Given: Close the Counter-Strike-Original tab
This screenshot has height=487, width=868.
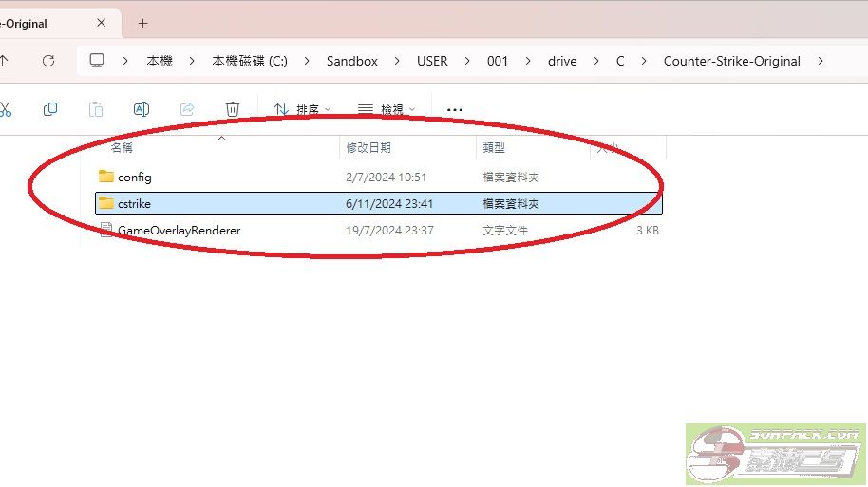Looking at the screenshot, I should [x=101, y=23].
